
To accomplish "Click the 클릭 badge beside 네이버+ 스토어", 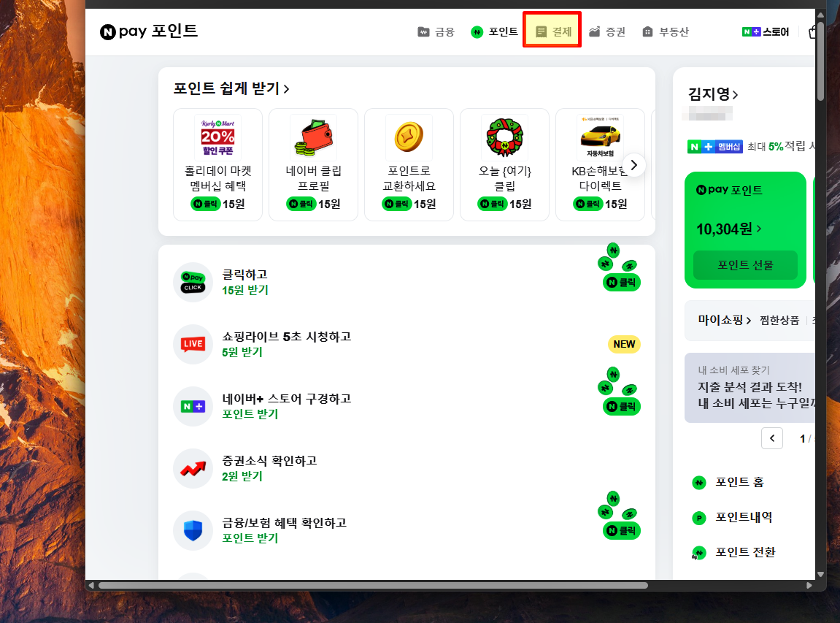I will point(622,407).
